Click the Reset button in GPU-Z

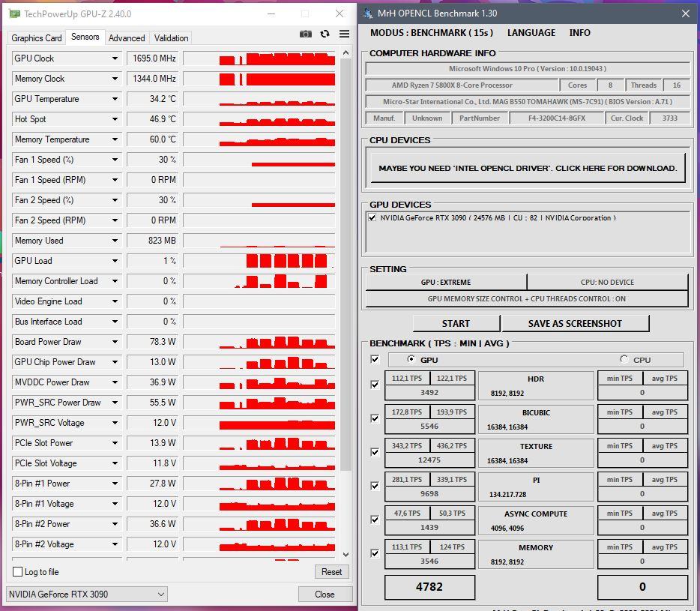pos(332,572)
